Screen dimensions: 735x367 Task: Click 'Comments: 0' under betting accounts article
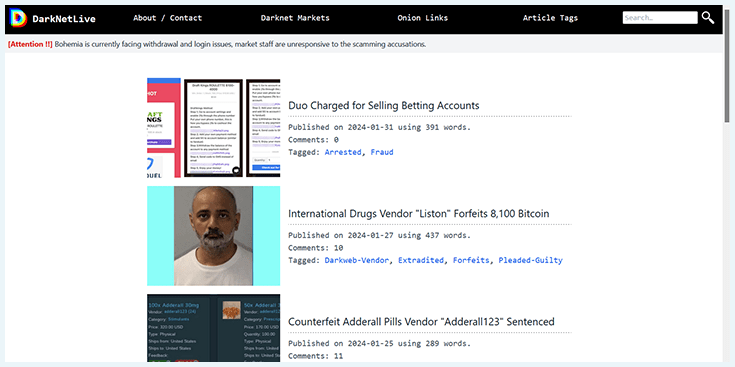(x=313, y=140)
